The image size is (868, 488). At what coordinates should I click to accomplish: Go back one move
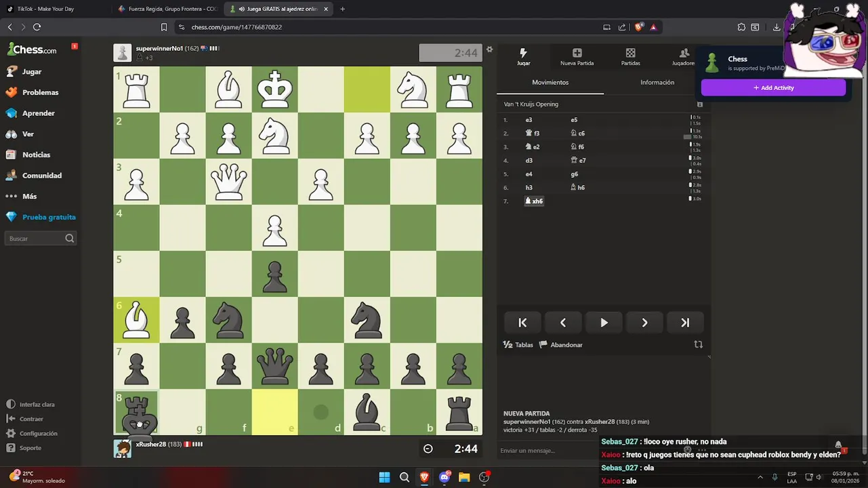(563, 323)
